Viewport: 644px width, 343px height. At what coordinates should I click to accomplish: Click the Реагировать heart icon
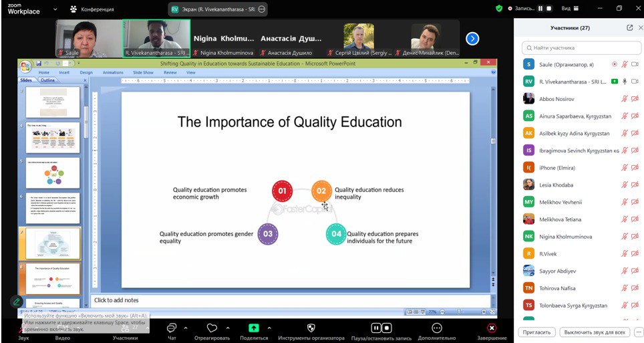212,328
